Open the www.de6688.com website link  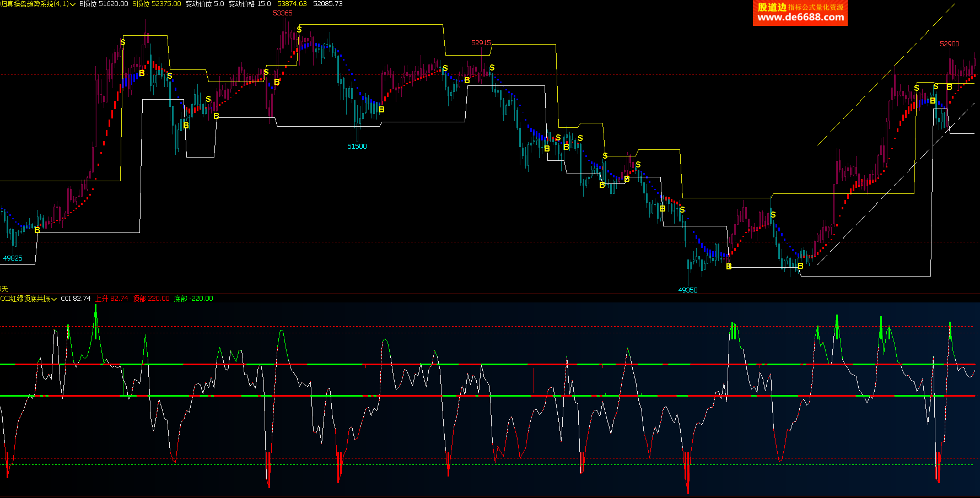pos(800,18)
